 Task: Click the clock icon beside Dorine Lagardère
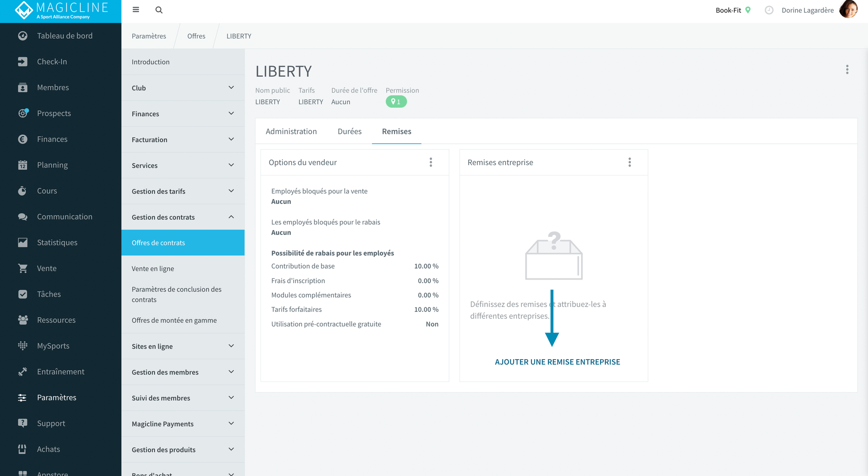[769, 10]
